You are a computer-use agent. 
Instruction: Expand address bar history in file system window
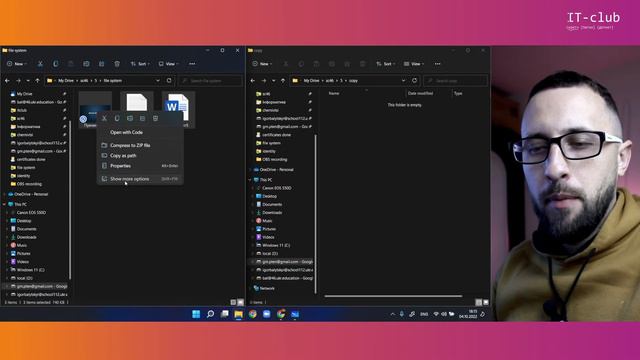(x=158, y=81)
